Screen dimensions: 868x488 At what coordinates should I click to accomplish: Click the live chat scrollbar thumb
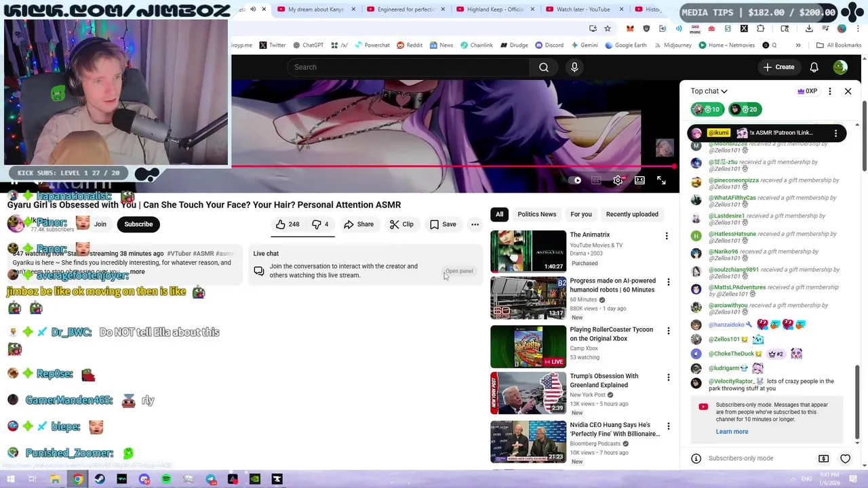(857, 404)
